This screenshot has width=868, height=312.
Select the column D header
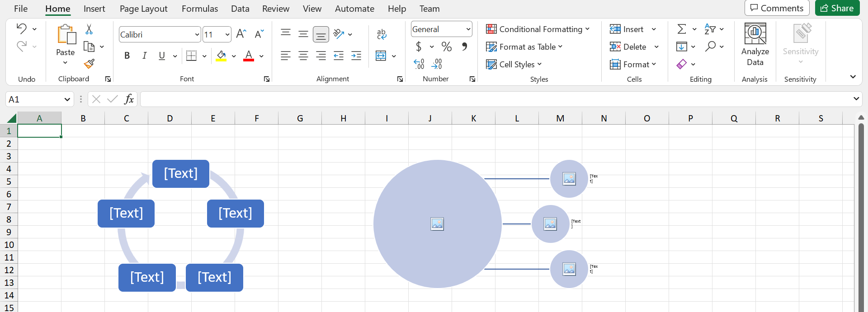tap(170, 118)
